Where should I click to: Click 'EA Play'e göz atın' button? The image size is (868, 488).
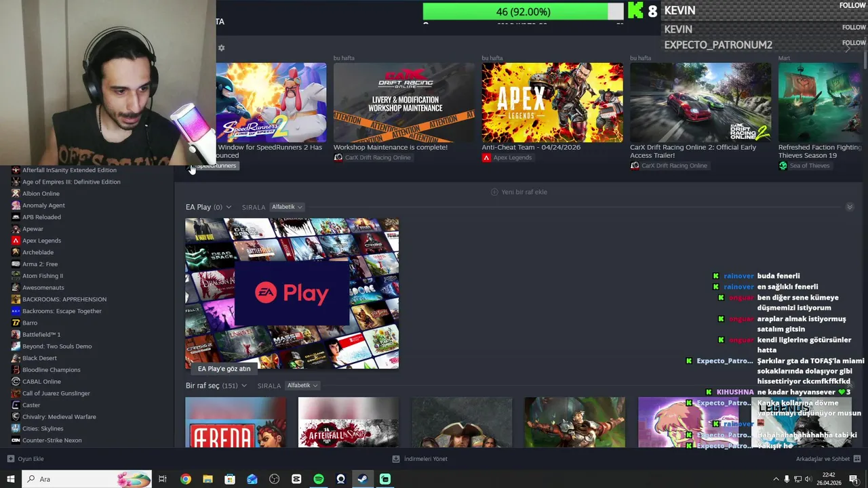[x=224, y=369]
